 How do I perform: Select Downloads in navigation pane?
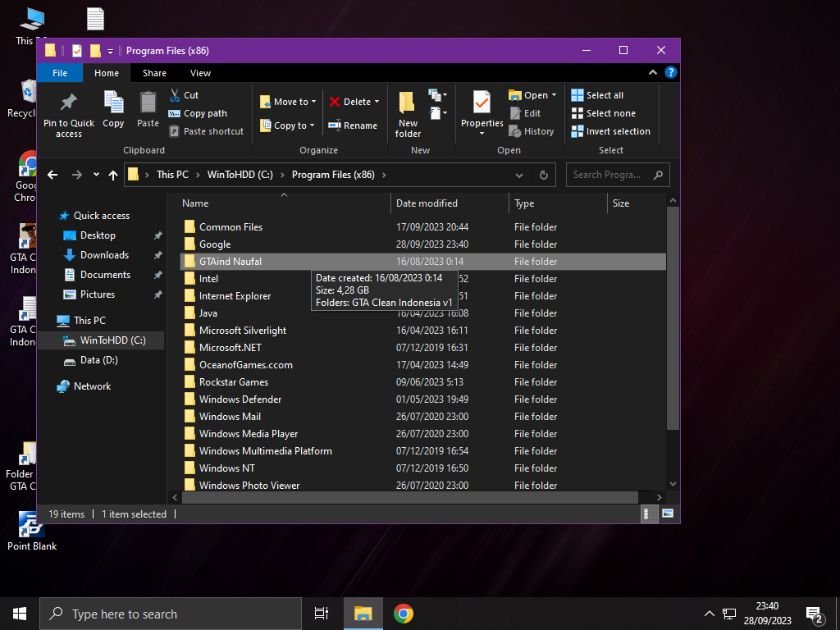click(104, 255)
